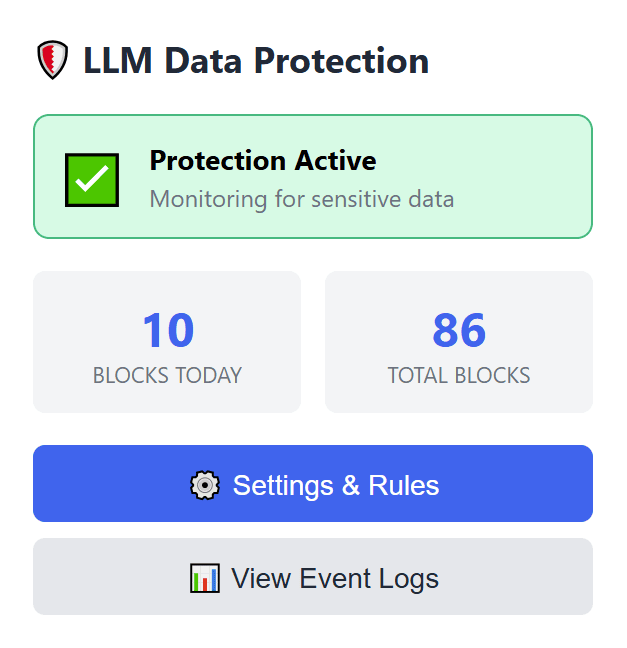Viewport: 627px width, 648px height.
Task: Click the red shield logo icon
Action: tap(52, 61)
